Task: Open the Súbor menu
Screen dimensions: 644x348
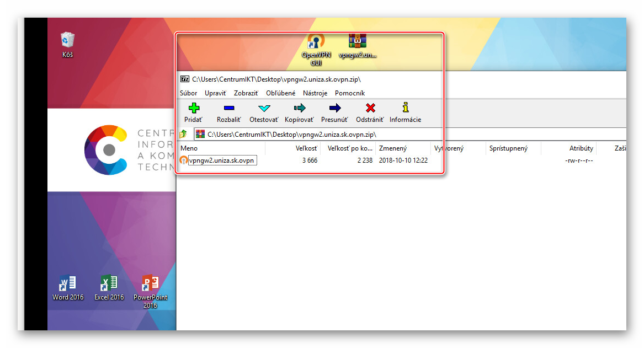Action: (188, 93)
